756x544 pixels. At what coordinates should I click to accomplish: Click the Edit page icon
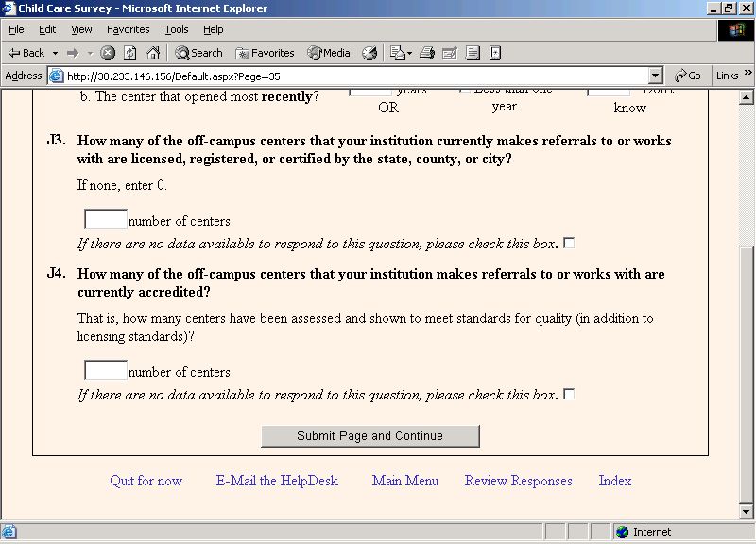(x=450, y=53)
